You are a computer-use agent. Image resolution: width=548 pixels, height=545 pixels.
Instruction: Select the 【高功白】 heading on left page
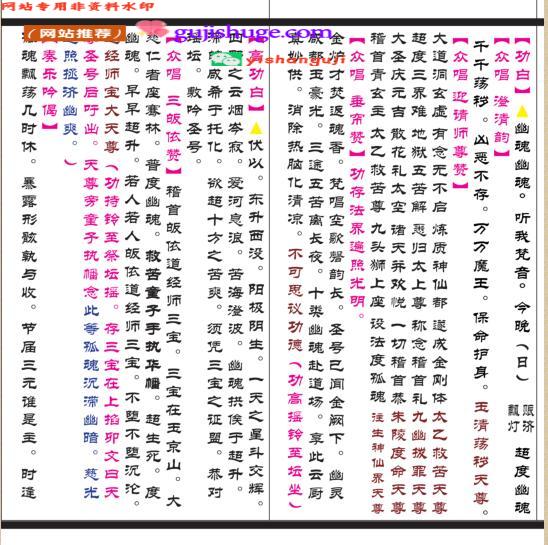pos(256,74)
